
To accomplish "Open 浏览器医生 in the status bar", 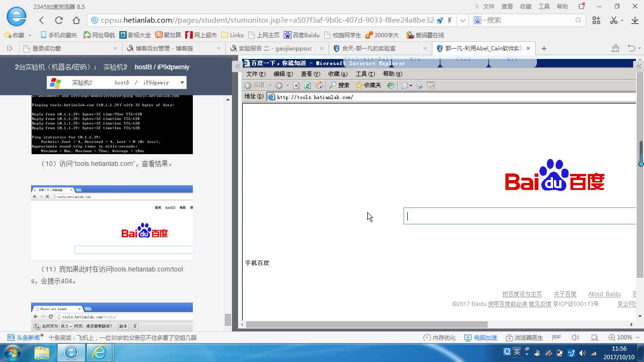I will click(524, 337).
